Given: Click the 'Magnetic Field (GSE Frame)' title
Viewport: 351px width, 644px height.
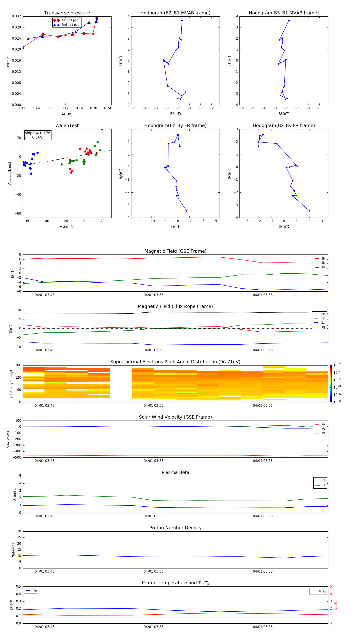Looking at the screenshot, I should [x=175, y=251].
